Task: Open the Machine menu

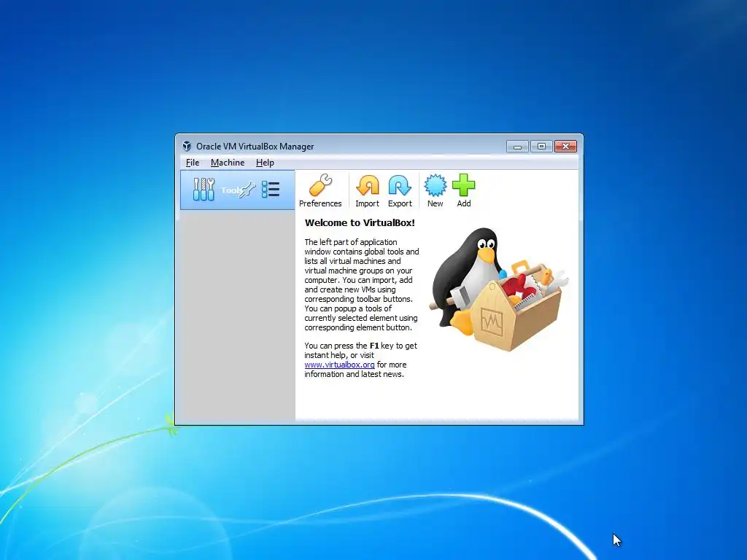Action: [x=228, y=163]
